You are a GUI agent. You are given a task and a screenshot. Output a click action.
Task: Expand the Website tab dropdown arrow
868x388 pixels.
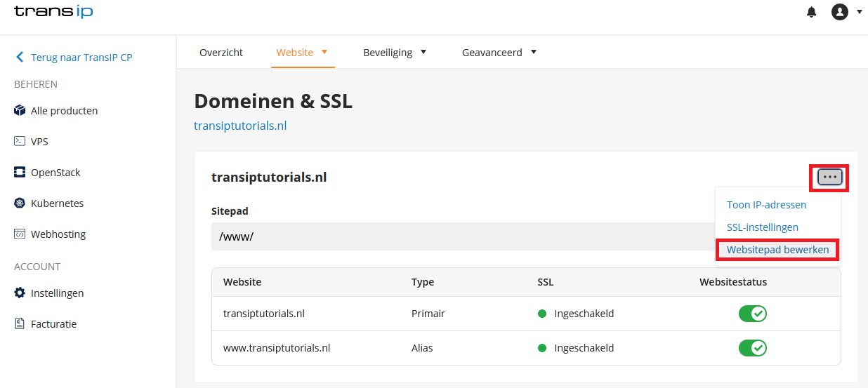pos(324,52)
